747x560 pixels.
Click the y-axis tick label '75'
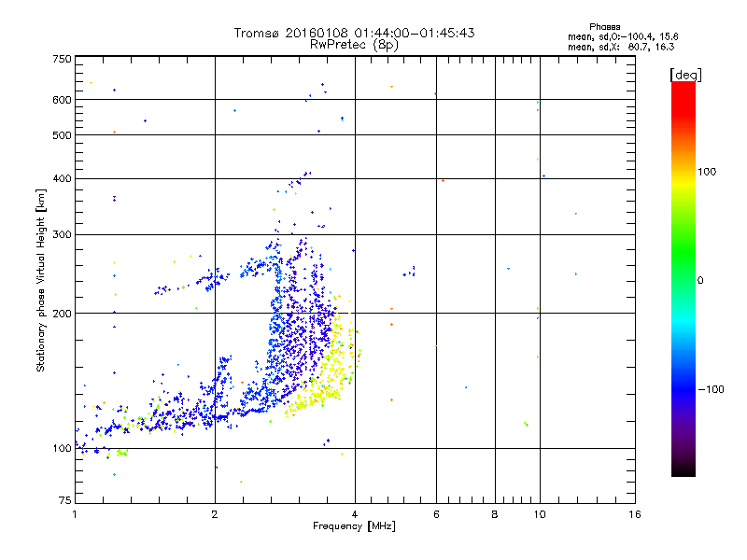(65, 500)
